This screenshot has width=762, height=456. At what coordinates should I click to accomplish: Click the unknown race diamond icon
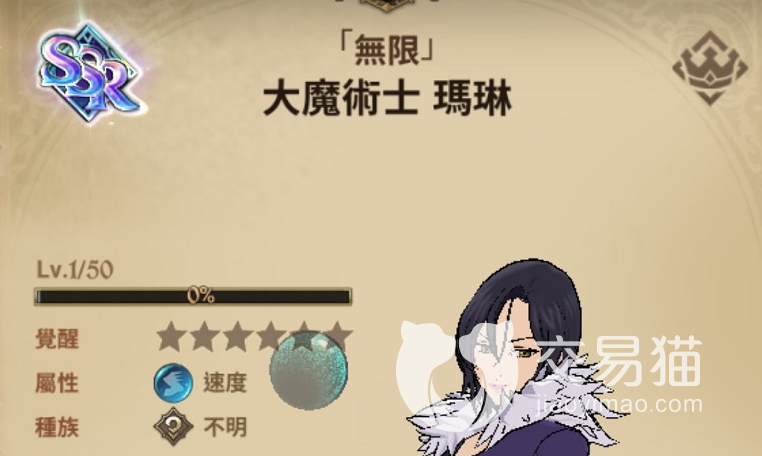click(173, 427)
